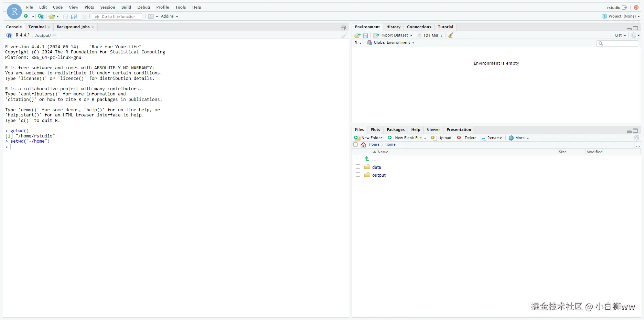Click the New File icon in toolbar

point(26,16)
